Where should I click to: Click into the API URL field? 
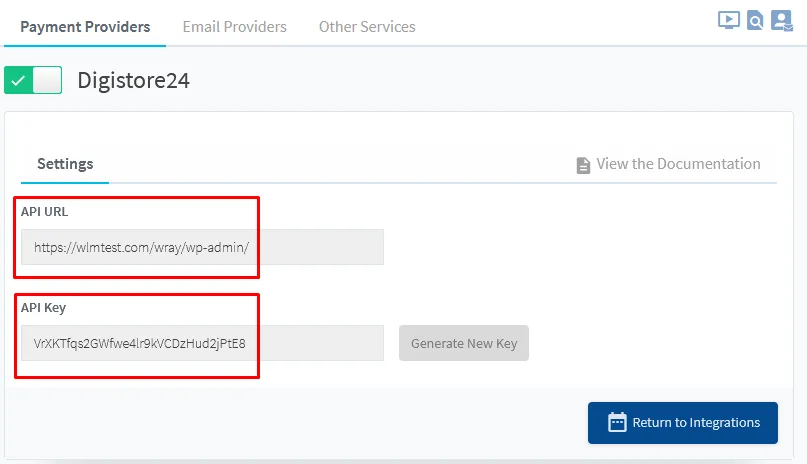(202, 247)
